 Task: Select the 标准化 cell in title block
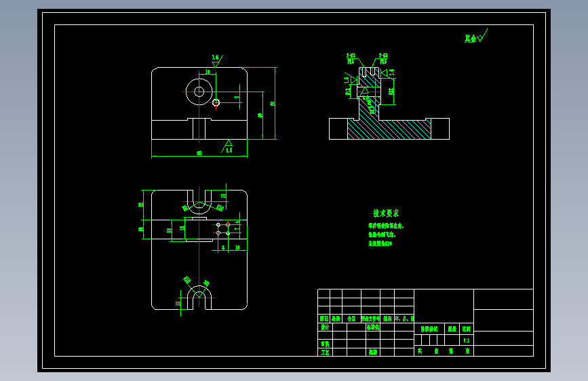373,327
